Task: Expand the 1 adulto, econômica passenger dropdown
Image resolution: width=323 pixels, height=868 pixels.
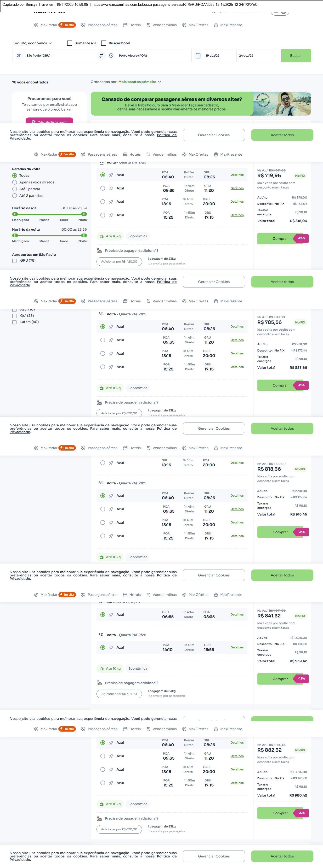Action: coord(32,43)
